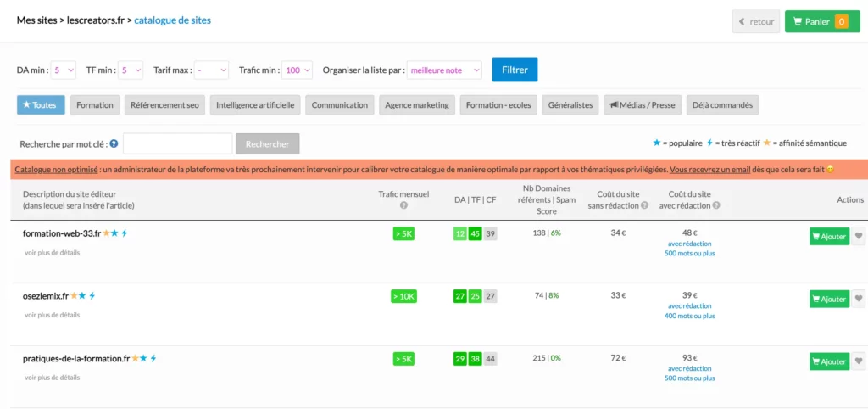Select the Communication category tab
The height and width of the screenshot is (409, 868).
click(x=339, y=104)
